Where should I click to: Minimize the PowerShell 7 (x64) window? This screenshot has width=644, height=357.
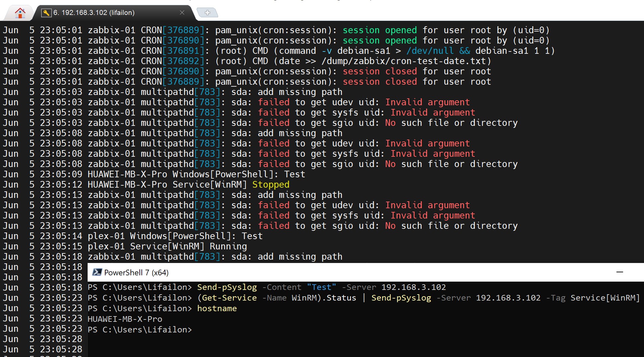[619, 272]
